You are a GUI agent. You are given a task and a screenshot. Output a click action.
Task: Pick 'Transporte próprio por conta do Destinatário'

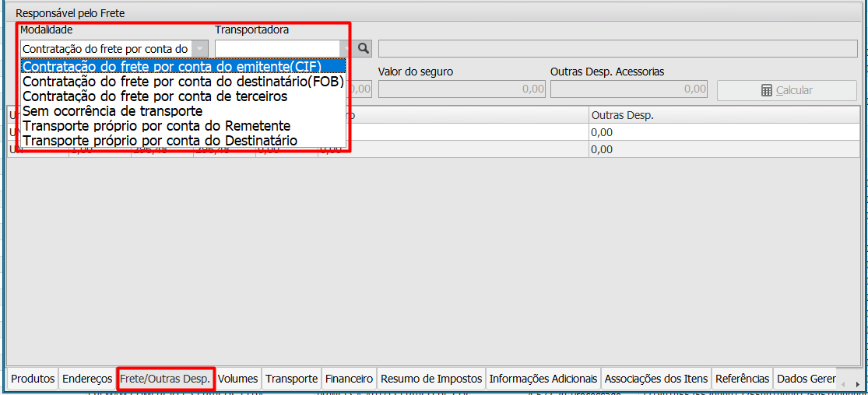point(160,141)
